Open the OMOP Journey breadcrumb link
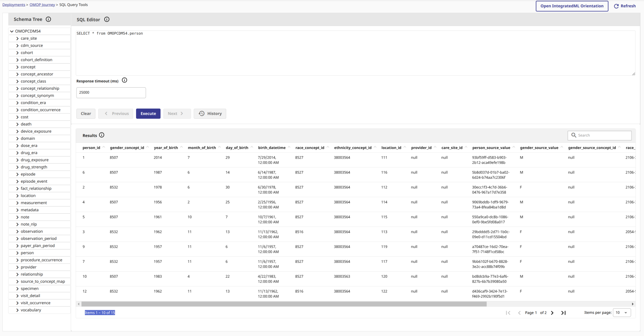The height and width of the screenshot is (336, 644). pos(42,5)
